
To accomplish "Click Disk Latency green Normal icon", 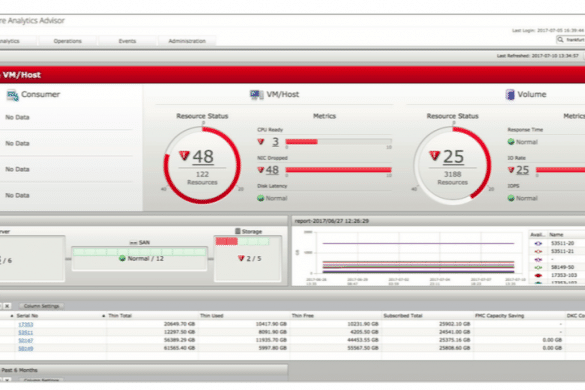I will [261, 198].
